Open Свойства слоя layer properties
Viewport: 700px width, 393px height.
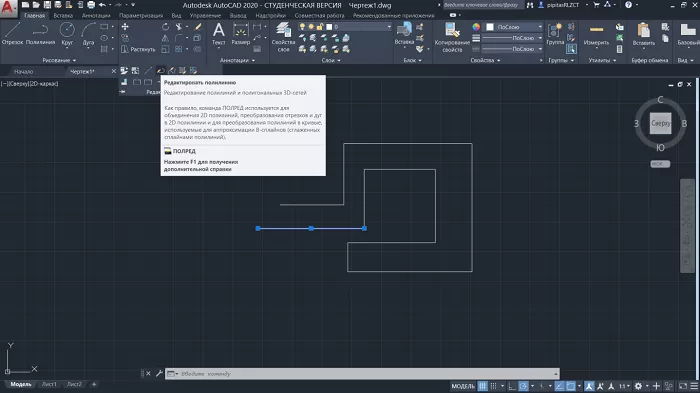click(283, 37)
